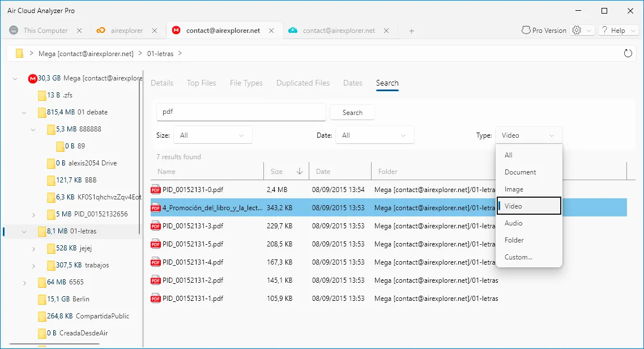Click the Type dropdown showing Video
The height and width of the screenshot is (349, 644).
tap(528, 135)
